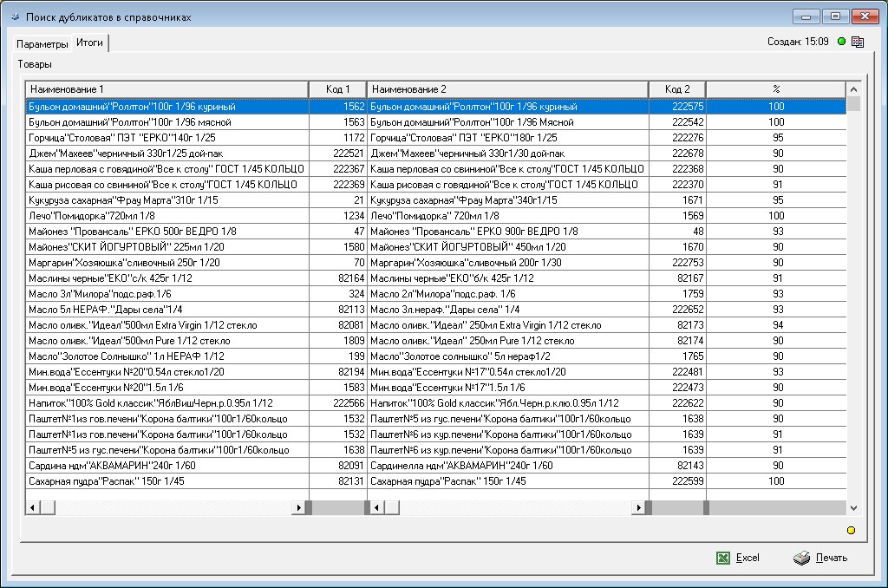
Task: Select the Сардина ндм "АКВАМАРИН" row
Action: (166, 466)
